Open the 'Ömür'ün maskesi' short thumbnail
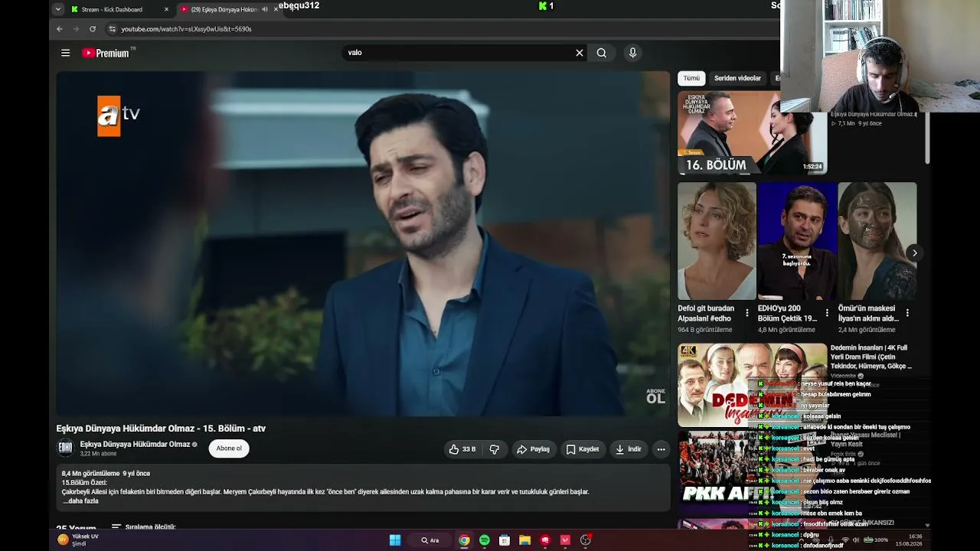The width and height of the screenshot is (980, 551). click(877, 241)
